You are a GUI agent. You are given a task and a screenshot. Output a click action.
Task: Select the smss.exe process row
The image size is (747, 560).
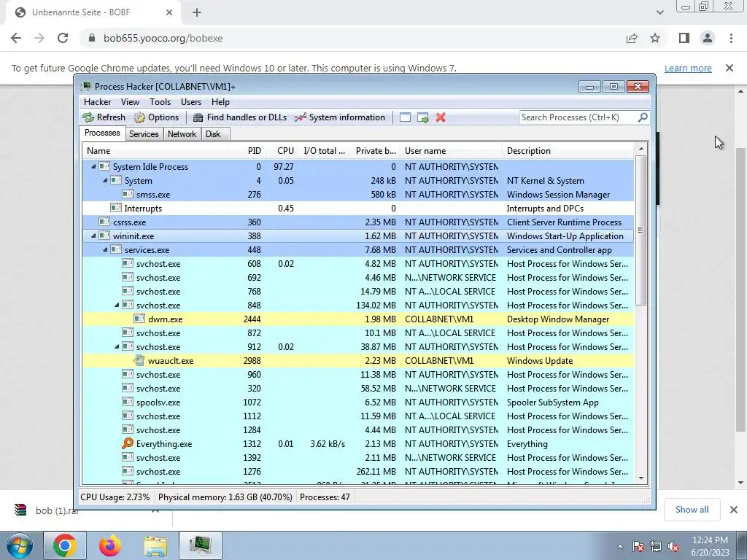[x=358, y=194]
